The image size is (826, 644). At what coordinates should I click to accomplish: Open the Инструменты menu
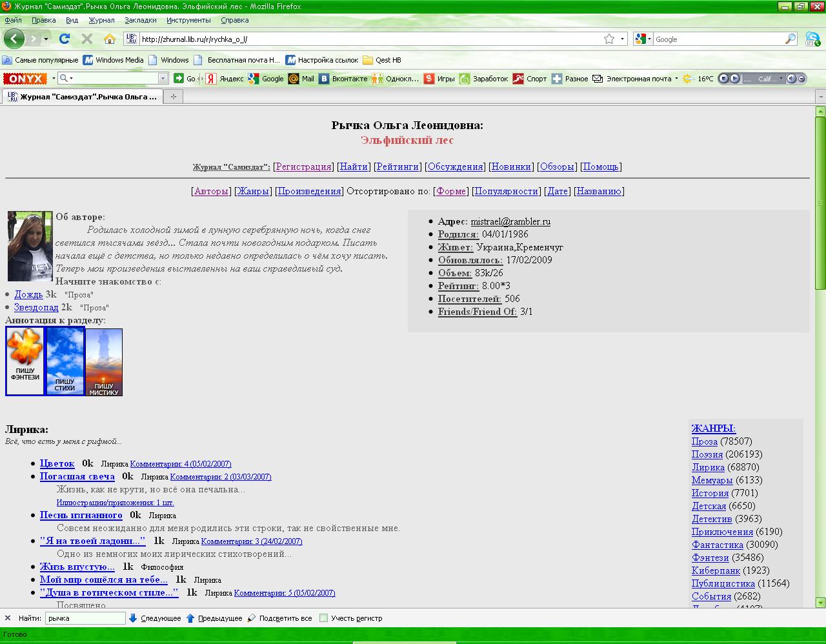(x=188, y=20)
